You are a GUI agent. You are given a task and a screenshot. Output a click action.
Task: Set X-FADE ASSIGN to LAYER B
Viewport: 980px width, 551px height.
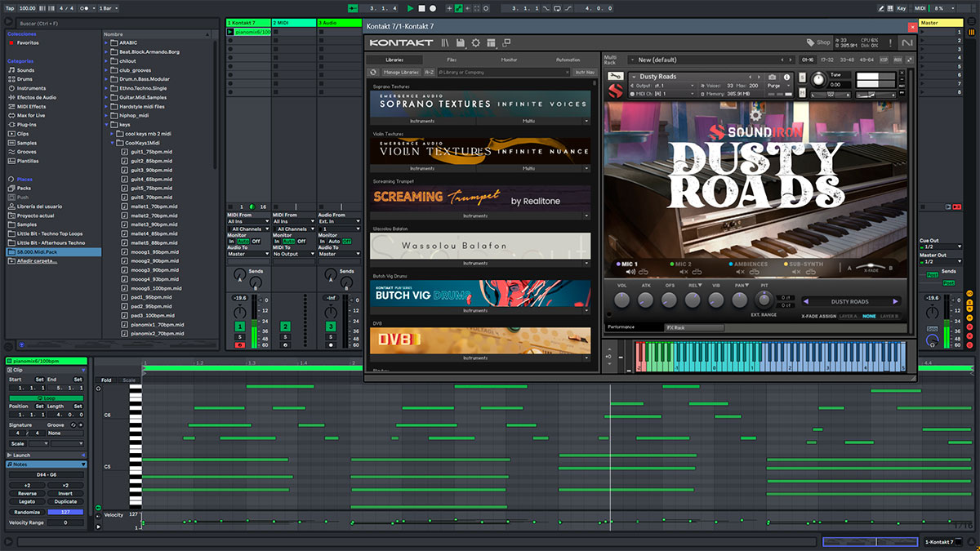click(889, 316)
